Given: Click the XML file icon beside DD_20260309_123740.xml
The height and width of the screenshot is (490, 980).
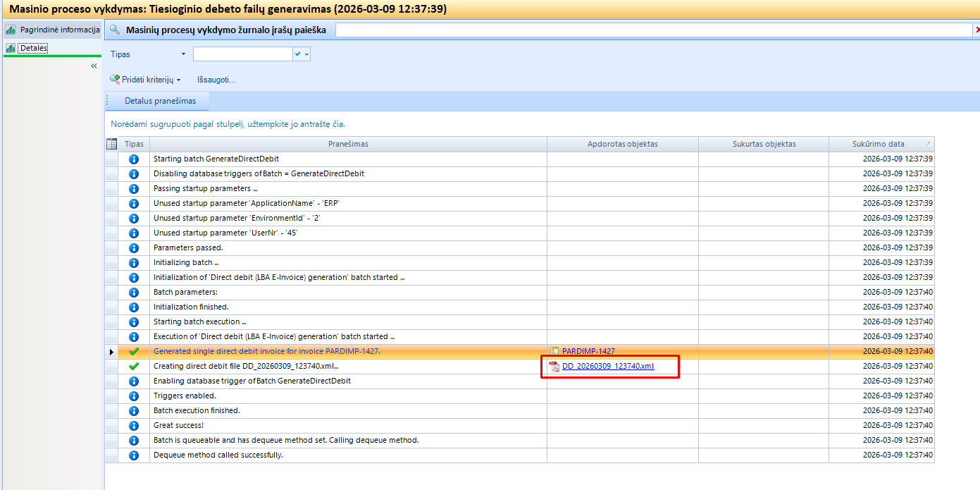Looking at the screenshot, I should coord(554,366).
